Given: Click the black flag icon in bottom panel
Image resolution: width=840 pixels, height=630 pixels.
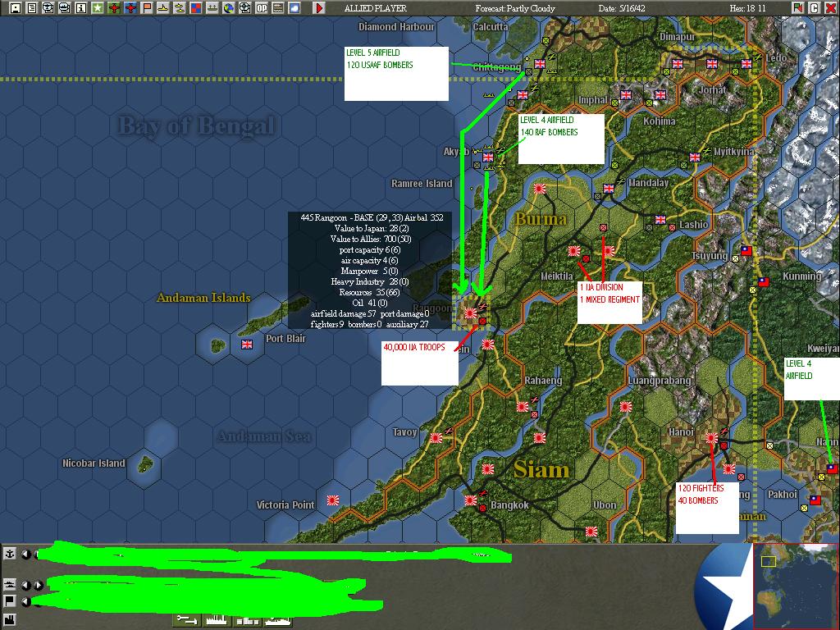Looking at the screenshot, I should tap(10, 601).
